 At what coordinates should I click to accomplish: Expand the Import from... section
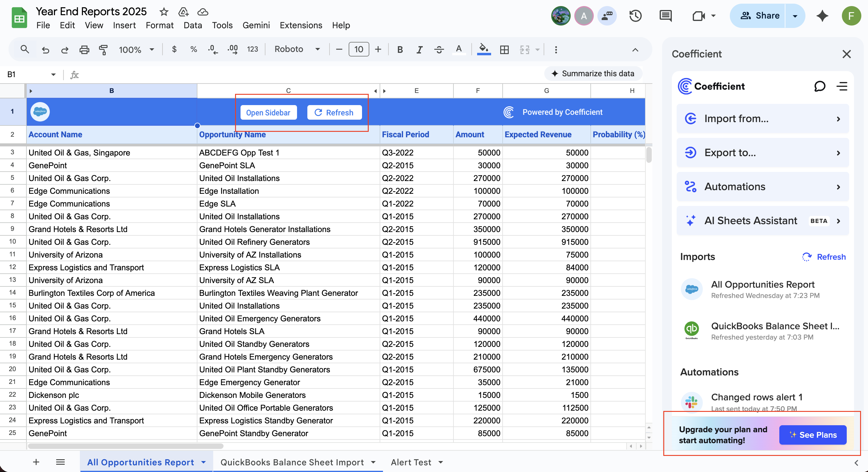pos(763,118)
